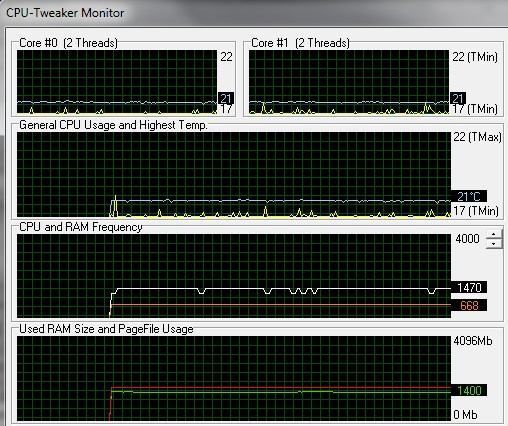Click Core #1 bottom 17 (TMin) label
Screen dimensions: 508x426
coord(475,109)
